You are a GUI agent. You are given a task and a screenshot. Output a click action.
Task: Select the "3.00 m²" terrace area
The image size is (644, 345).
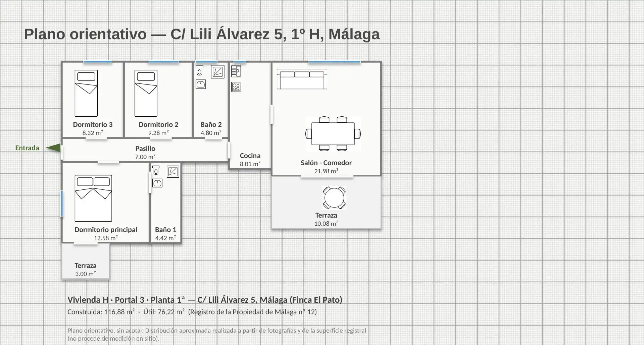point(86,274)
